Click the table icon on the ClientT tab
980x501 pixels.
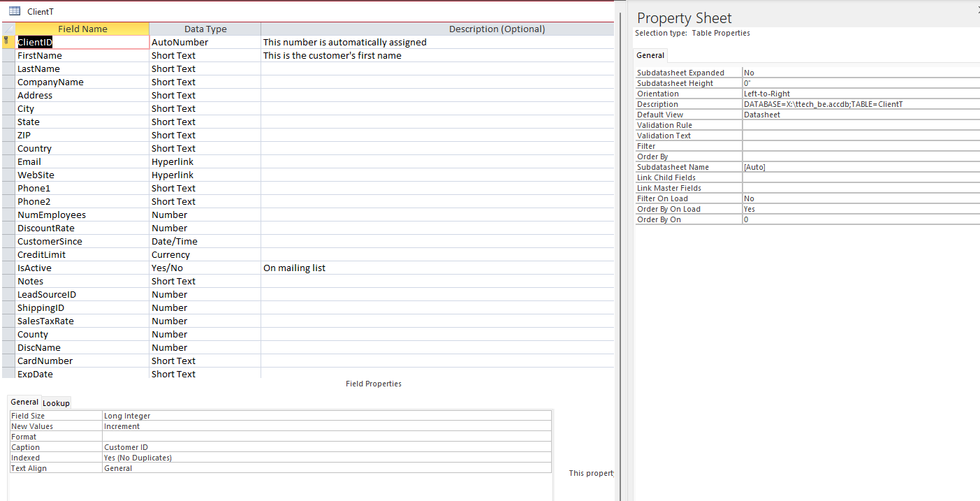click(15, 11)
